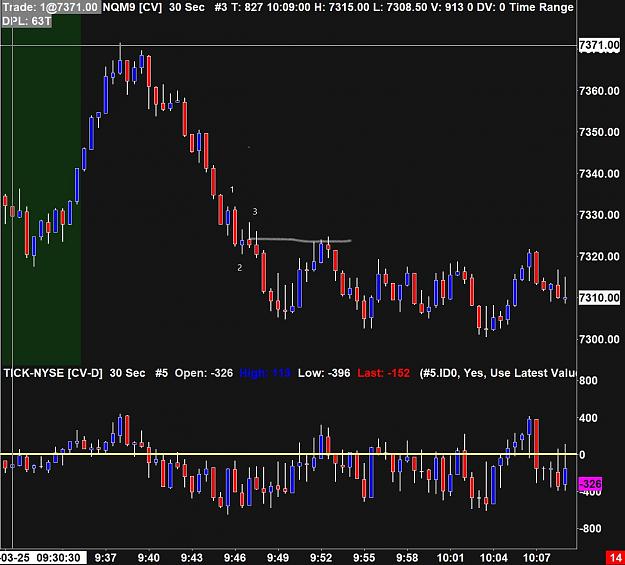Click the Low: -396 value
The height and width of the screenshot is (565, 625).
(x=324, y=373)
